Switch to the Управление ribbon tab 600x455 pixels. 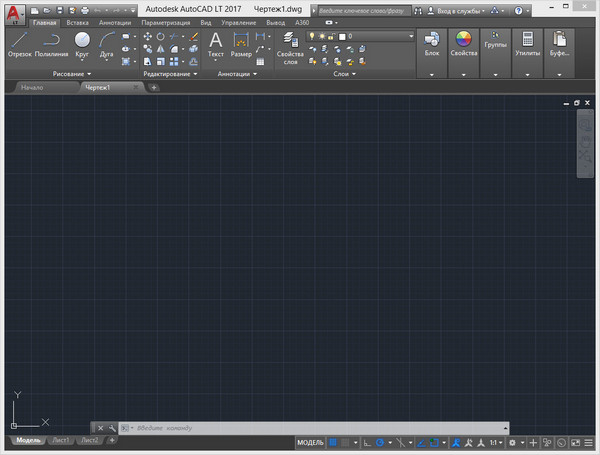click(x=238, y=23)
